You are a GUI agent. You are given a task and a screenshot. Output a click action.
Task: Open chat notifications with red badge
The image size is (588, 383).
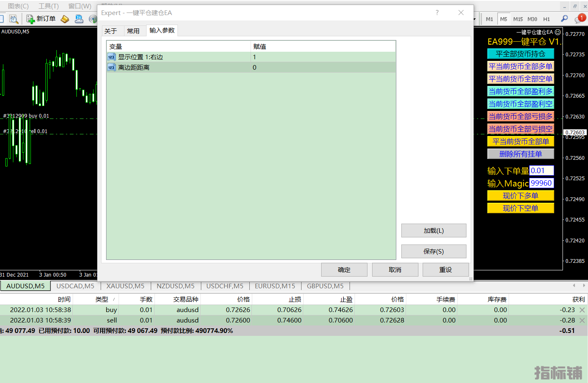pos(580,19)
